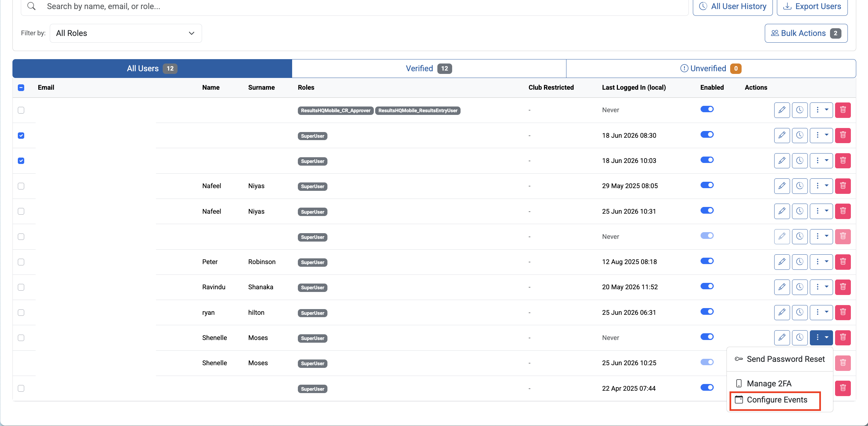Viewport: 868px width, 426px height.
Task: Delete Shenelle Moses who never logged in
Action: point(843,338)
